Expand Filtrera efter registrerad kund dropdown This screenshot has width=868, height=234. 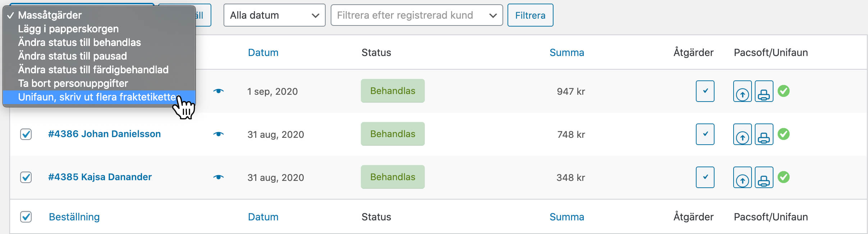click(417, 15)
